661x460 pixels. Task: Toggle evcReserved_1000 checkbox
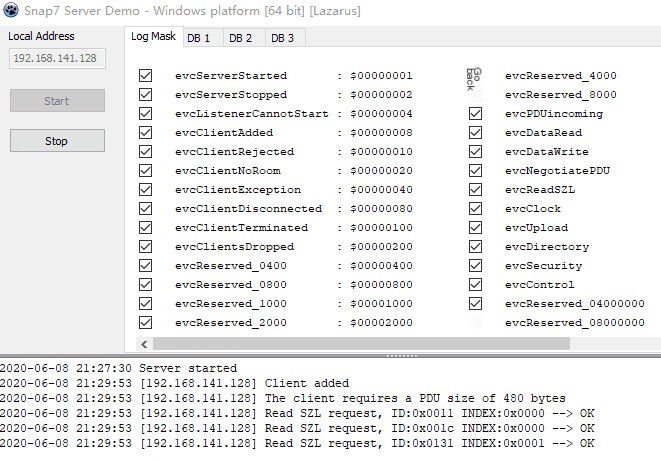coord(145,303)
